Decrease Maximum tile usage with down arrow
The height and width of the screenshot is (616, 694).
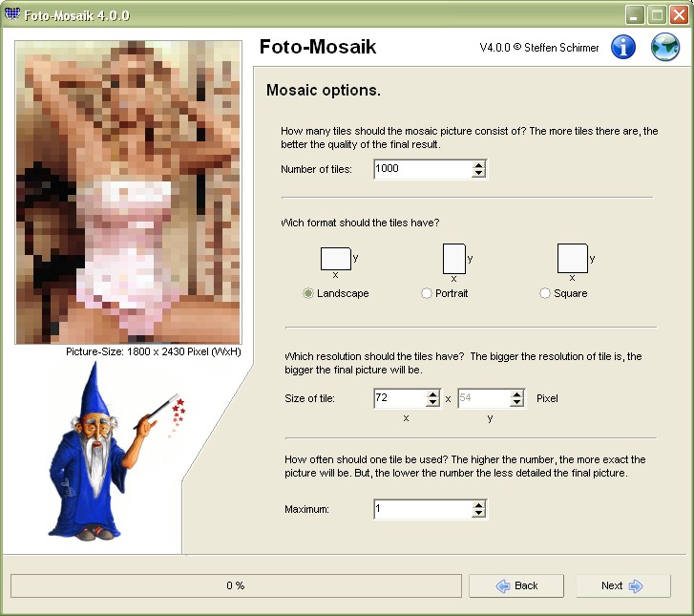(x=478, y=513)
